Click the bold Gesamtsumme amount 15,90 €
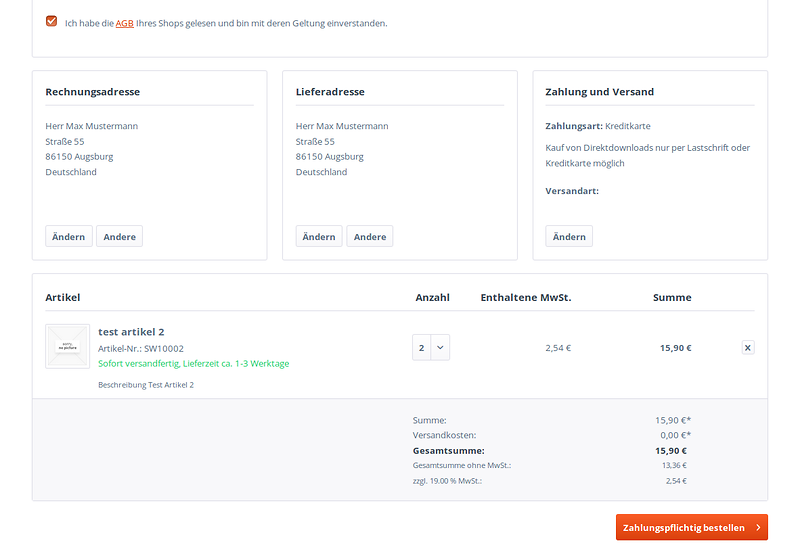Screen dimensions: 800x560 tap(671, 451)
